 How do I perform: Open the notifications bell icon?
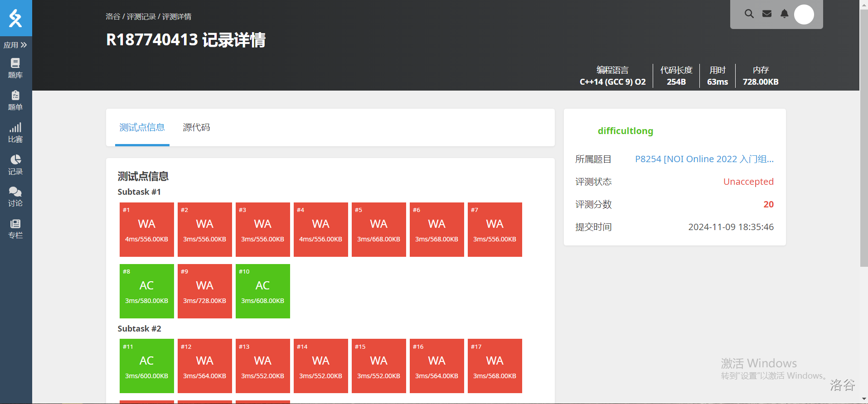(x=784, y=14)
